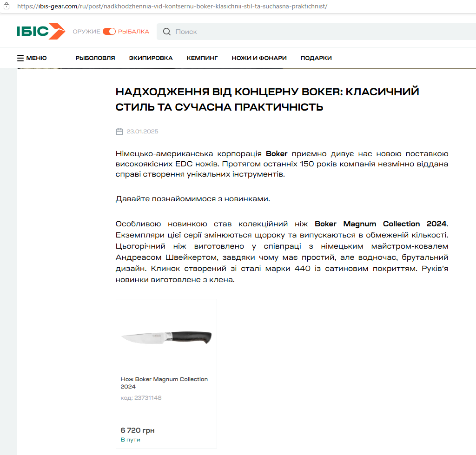
Task: Click the В пути availability status
Action: pyautogui.click(x=130, y=440)
